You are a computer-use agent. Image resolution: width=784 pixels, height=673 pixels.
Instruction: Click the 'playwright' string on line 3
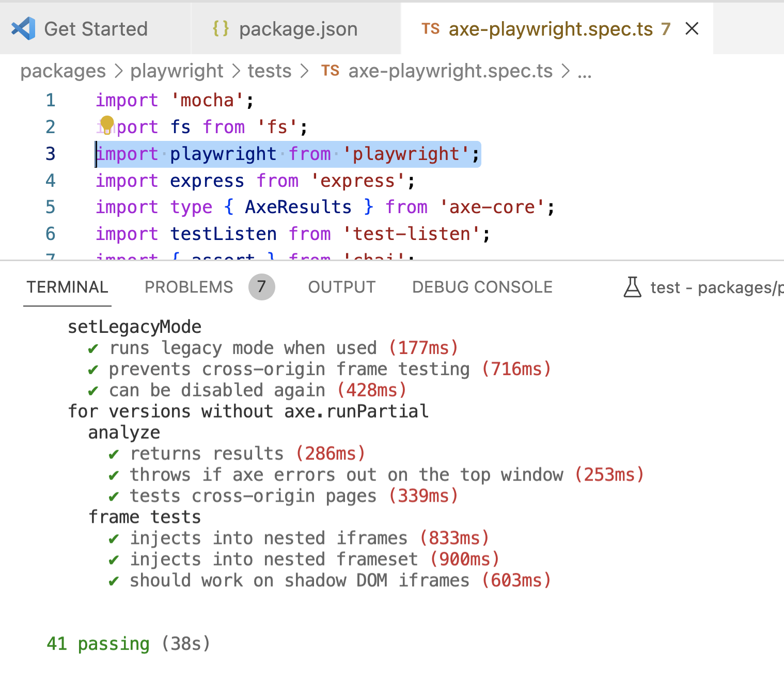coord(405,154)
